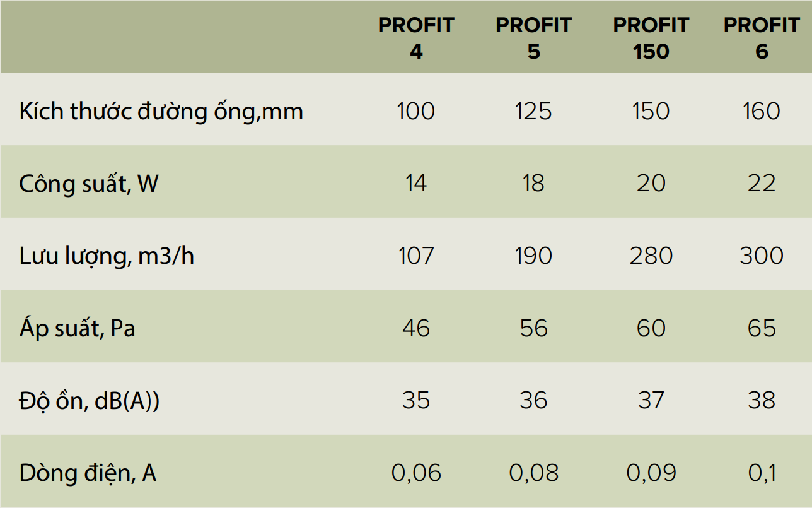
Task: Click the 'Kích thước đường ống,mm' row label
Action: coord(161,112)
